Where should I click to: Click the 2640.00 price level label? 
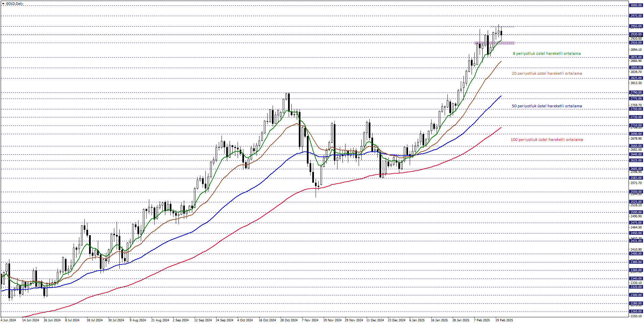(x=636, y=154)
